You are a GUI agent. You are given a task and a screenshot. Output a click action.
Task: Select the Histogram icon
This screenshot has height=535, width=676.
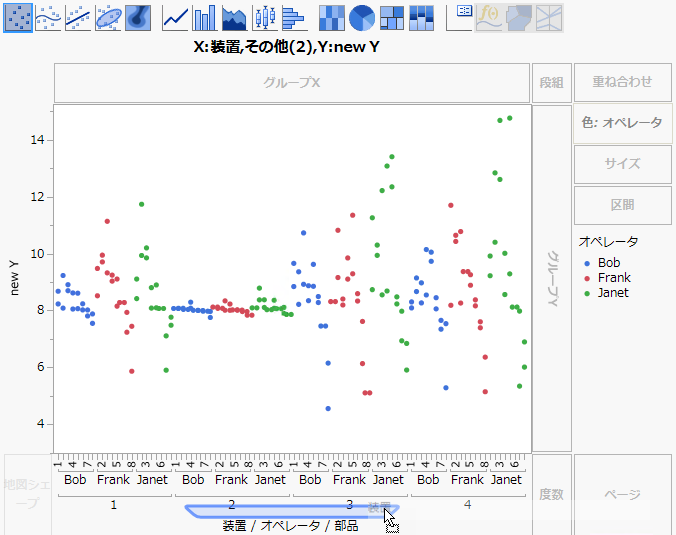click(294, 17)
